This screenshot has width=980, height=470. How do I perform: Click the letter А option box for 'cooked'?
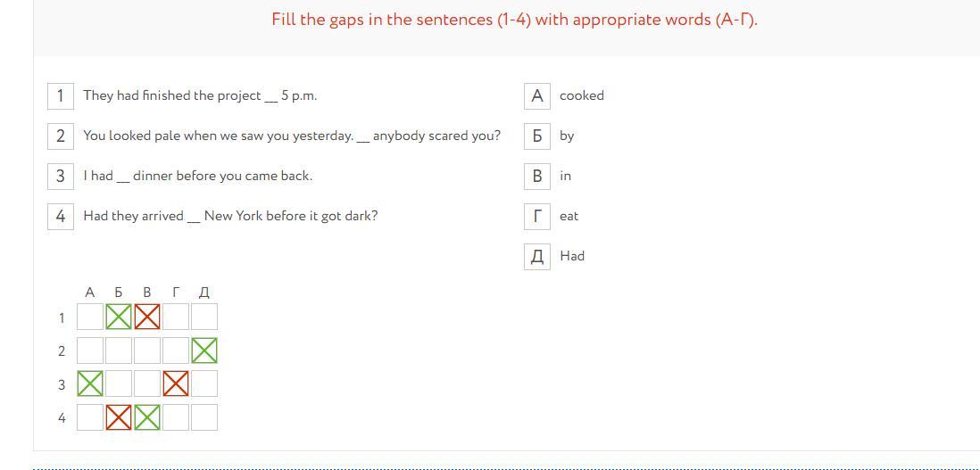[537, 95]
